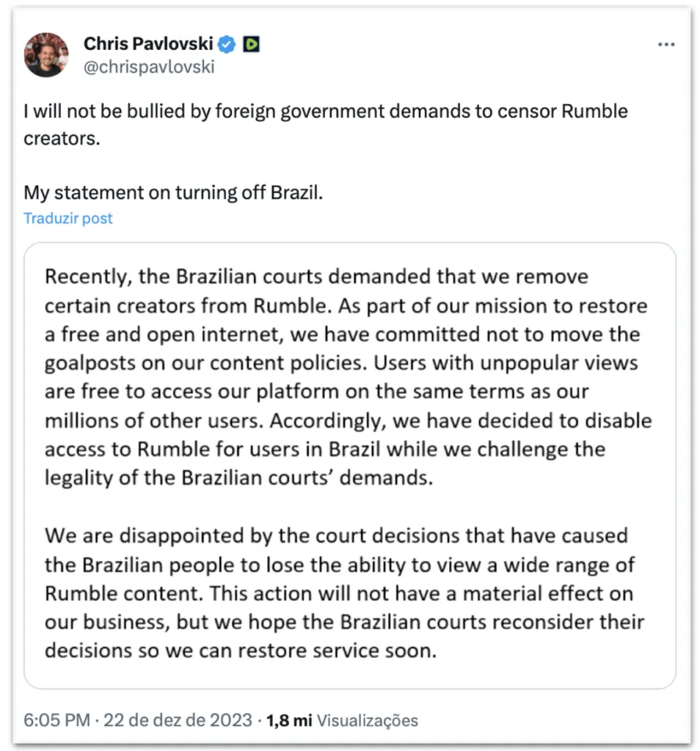700x751 pixels.
Task: Click the word Rumble in the tweet text
Action: click(x=594, y=111)
